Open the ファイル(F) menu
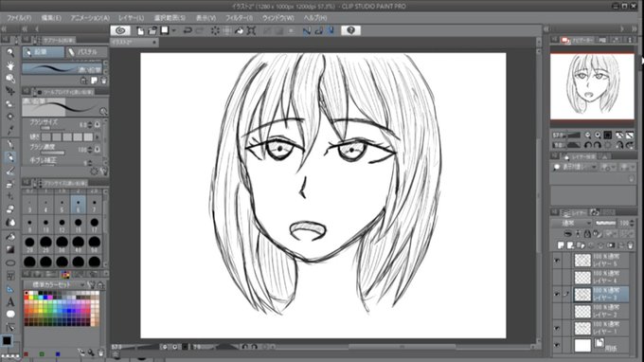 tap(19, 18)
